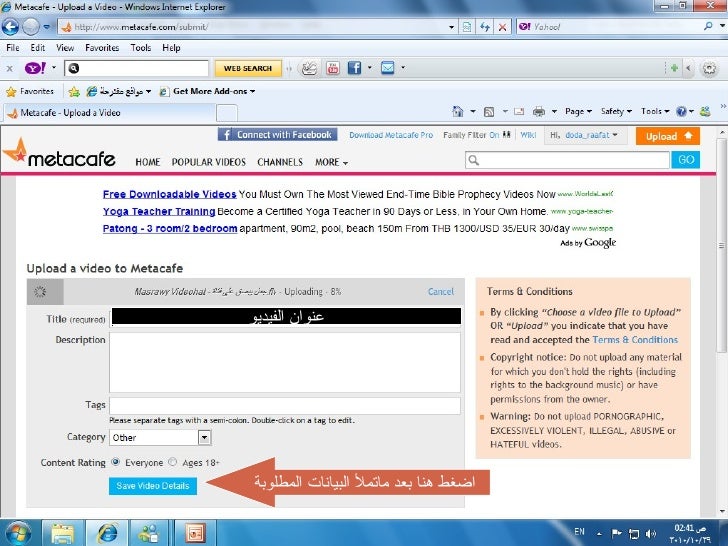This screenshot has height=546, width=728.
Task: Open Download Metacafe Pro link
Action: 391,135
